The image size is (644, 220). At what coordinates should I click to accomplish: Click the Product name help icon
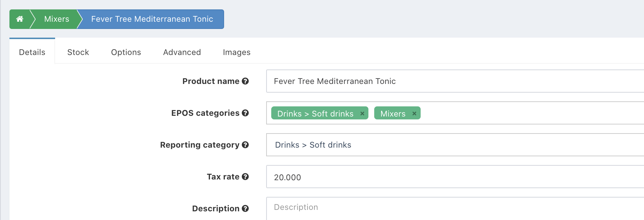click(245, 81)
